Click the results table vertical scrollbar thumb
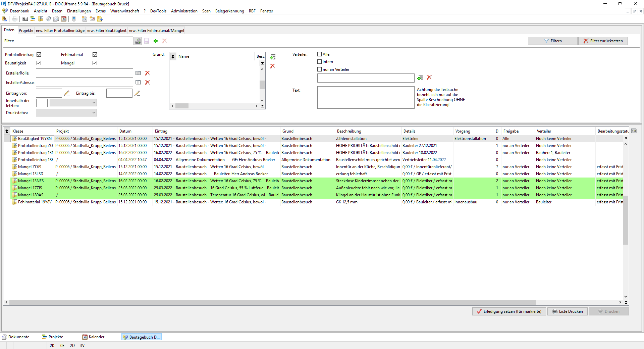This screenshot has width=644, height=349. click(626, 220)
